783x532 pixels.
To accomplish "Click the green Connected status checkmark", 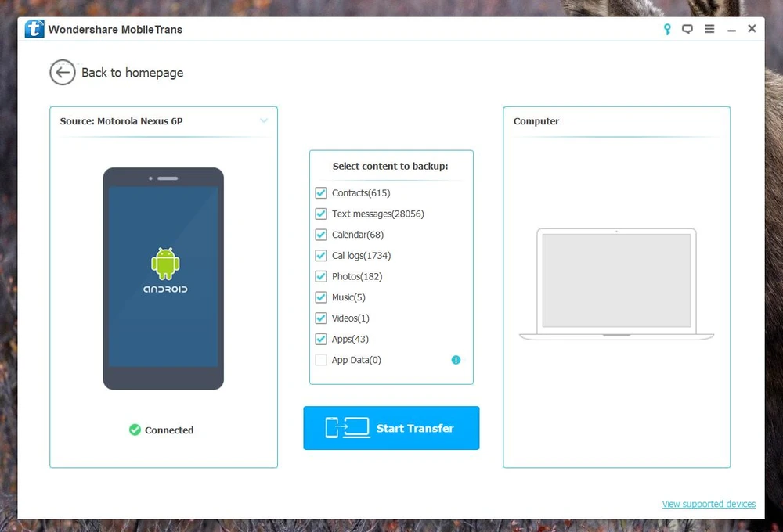I will point(135,430).
